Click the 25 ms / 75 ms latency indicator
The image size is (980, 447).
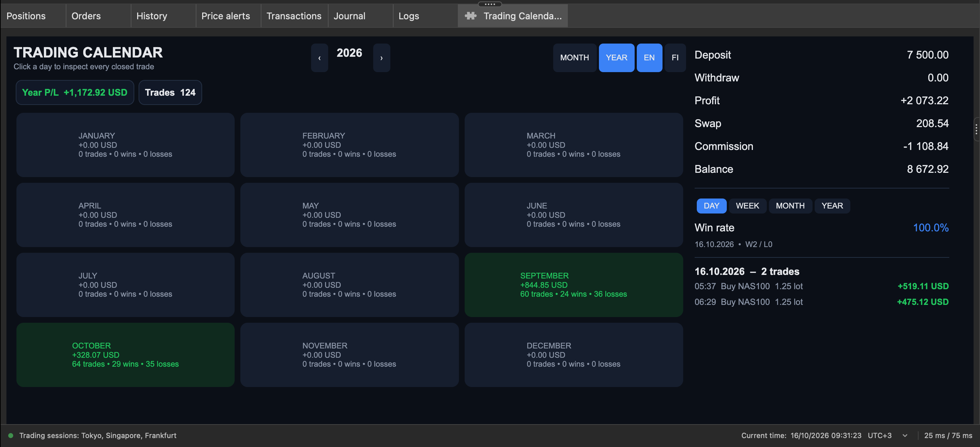[x=948, y=436]
